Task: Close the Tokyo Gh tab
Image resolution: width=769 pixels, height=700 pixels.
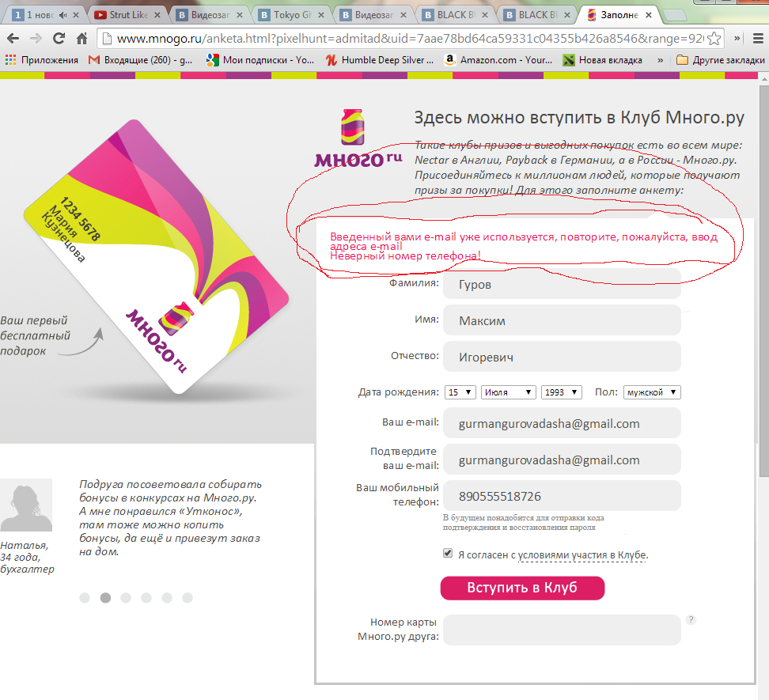Action: [x=321, y=15]
